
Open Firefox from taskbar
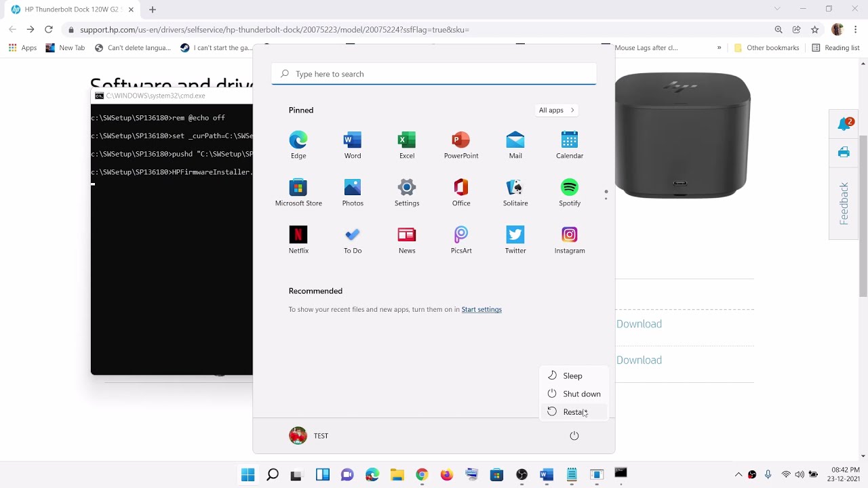coord(446,475)
